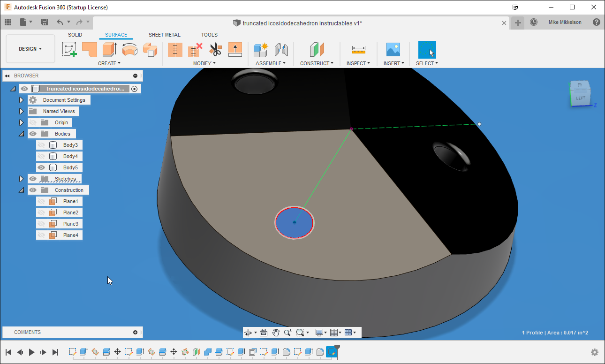Toggle visibility of the Construction folder
This screenshot has height=364, width=605.
(x=32, y=190)
